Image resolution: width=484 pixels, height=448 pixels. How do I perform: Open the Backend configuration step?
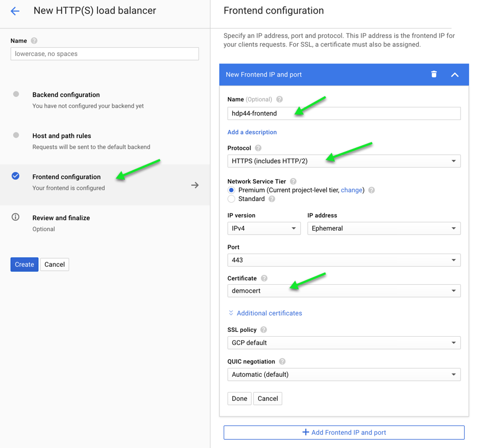tap(66, 95)
